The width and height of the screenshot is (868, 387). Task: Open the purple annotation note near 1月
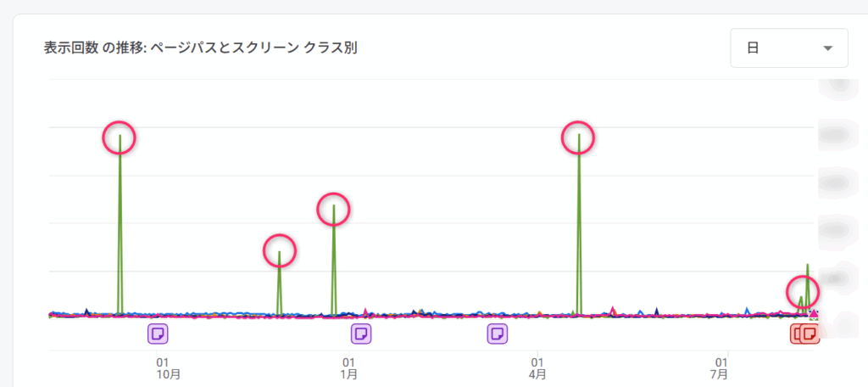click(x=361, y=334)
